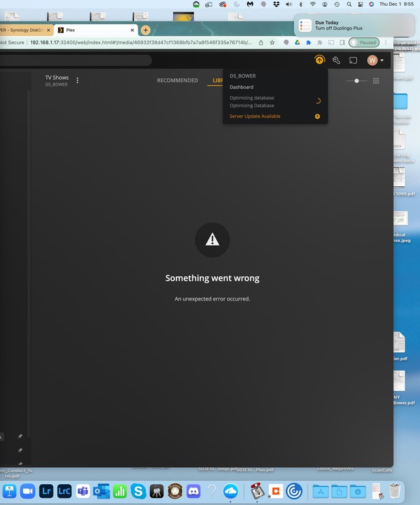
Task: Launch Lightroom Classic (LrC) from the Dock
Action: point(64,491)
